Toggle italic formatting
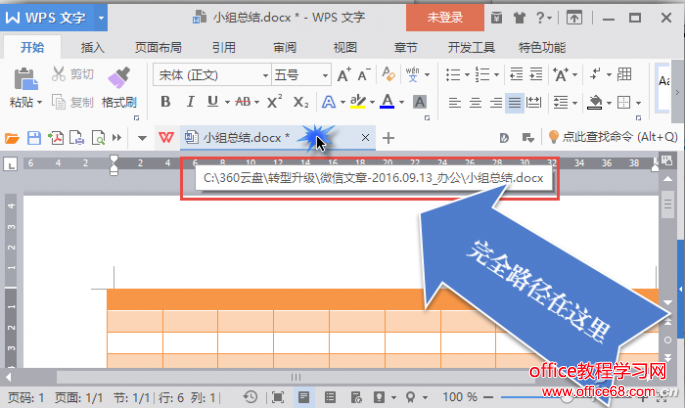 [x=190, y=102]
